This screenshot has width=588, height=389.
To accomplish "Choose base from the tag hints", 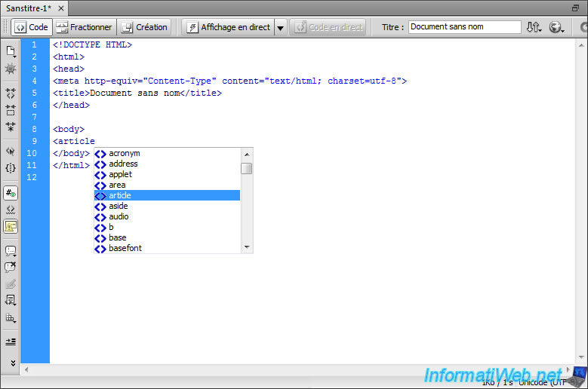I will (167, 237).
